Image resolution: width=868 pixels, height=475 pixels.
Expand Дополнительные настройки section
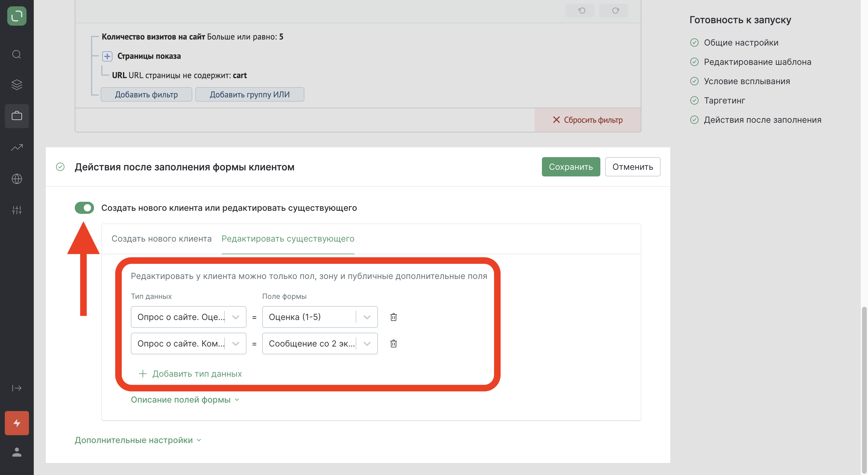click(138, 440)
